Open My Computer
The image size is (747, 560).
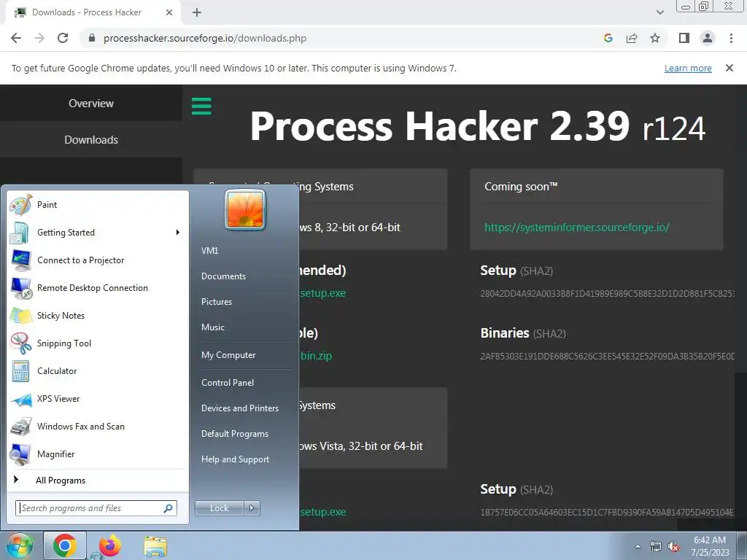[228, 355]
